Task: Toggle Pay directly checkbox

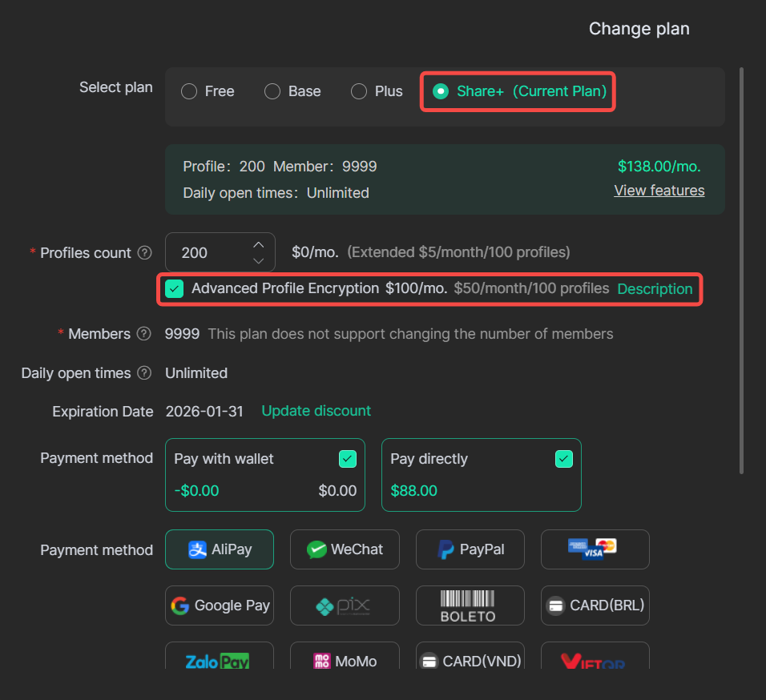Action: point(564,459)
